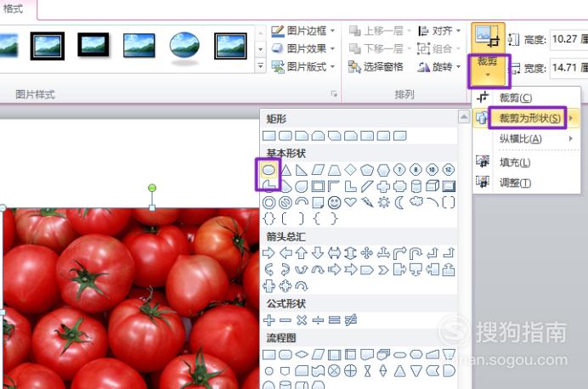Move to the next picture styles row
Image resolution: width=588 pixels, height=389 pixels.
coord(260,49)
